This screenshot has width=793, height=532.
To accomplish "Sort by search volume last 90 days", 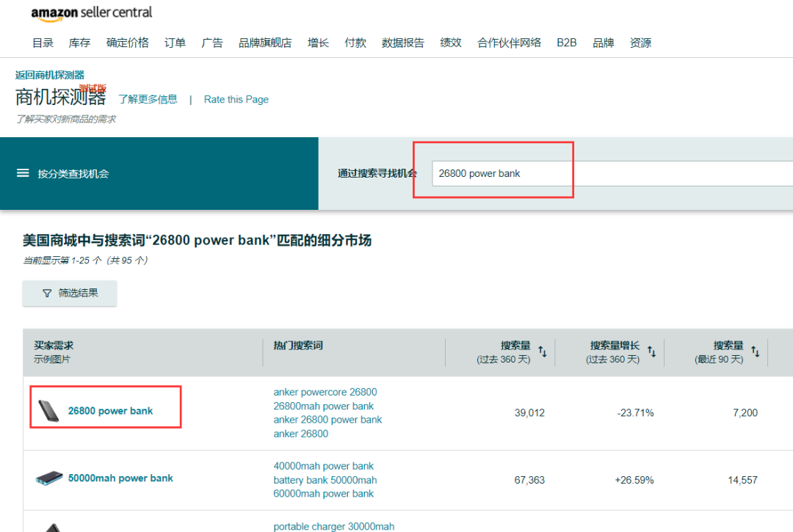I will coord(756,351).
